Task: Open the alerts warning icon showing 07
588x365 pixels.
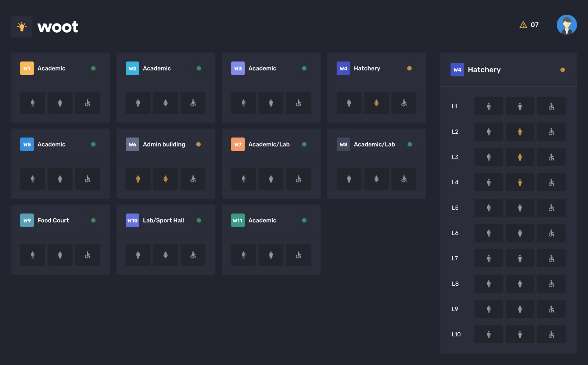Action: pyautogui.click(x=523, y=25)
